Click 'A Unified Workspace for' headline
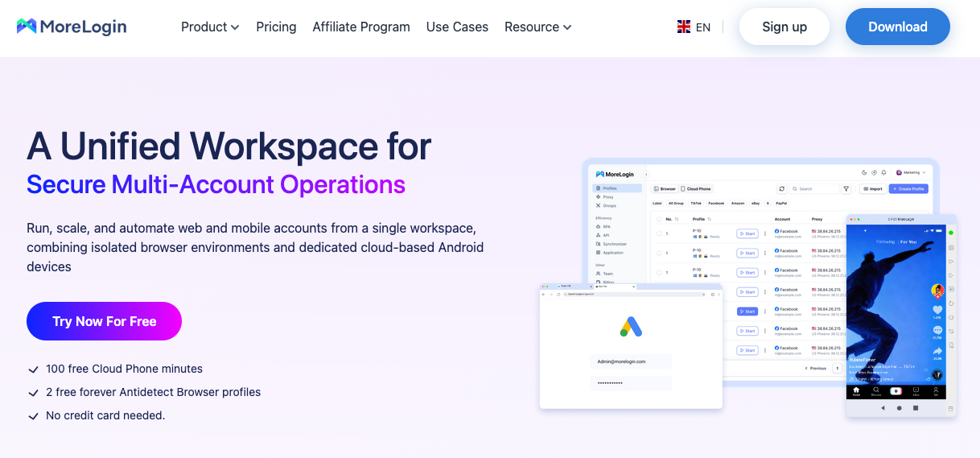This screenshot has height=458, width=980. pyautogui.click(x=229, y=146)
